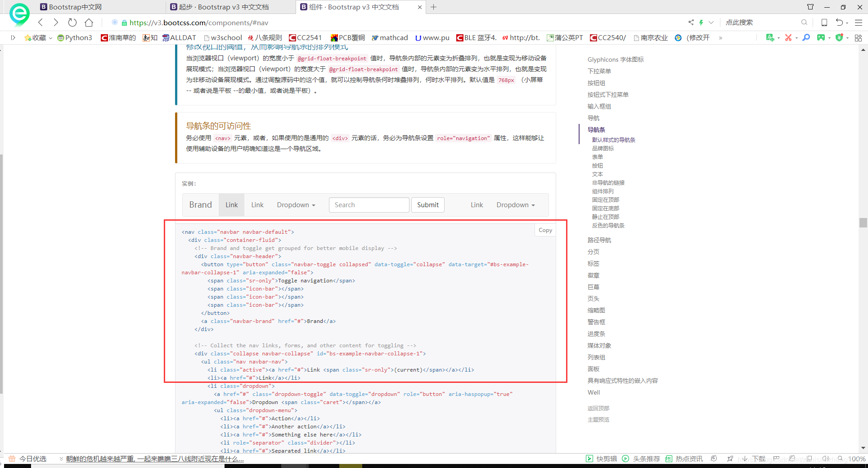Open the extensions grid icon
868x468 pixels.
tap(858, 37)
